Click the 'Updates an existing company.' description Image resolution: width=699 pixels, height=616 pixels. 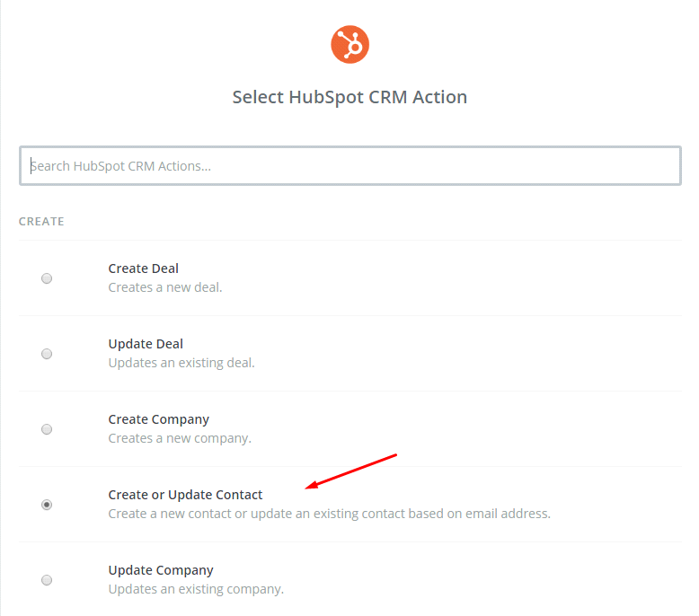[x=196, y=589]
